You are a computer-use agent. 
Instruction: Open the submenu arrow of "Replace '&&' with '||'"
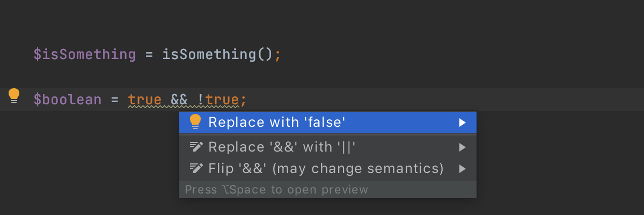coord(462,147)
